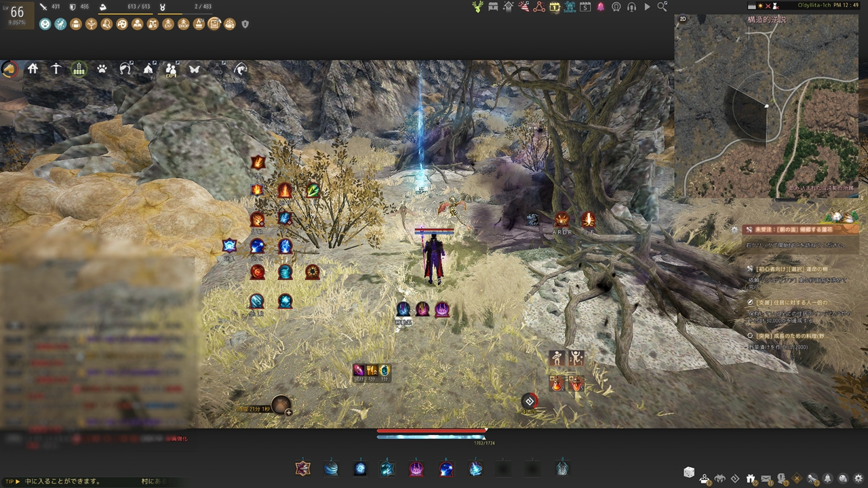Image resolution: width=868 pixels, height=488 pixels.
Task: Open the gift box icon
Action: click(x=751, y=479)
